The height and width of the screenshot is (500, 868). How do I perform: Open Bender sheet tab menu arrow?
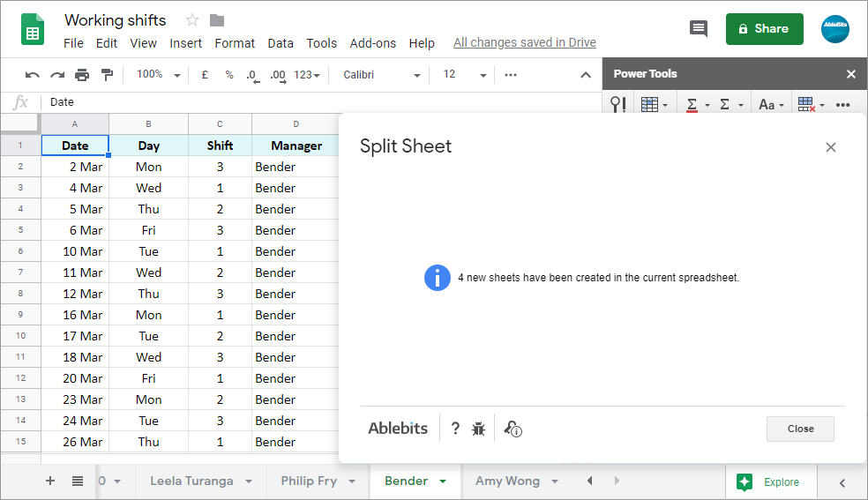click(x=443, y=481)
